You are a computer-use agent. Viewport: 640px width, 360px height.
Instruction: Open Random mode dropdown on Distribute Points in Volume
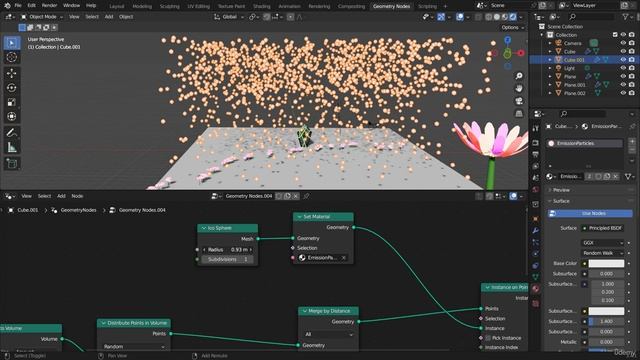[x=133, y=347]
